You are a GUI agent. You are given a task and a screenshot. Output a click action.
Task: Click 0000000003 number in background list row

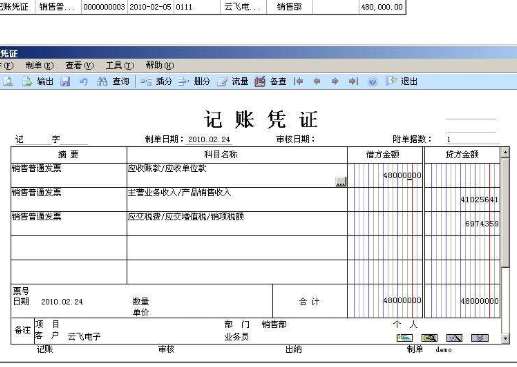[104, 7]
